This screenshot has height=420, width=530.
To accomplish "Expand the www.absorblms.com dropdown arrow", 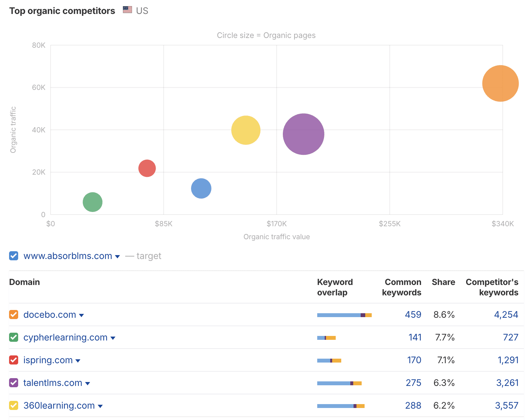I will pyautogui.click(x=117, y=257).
